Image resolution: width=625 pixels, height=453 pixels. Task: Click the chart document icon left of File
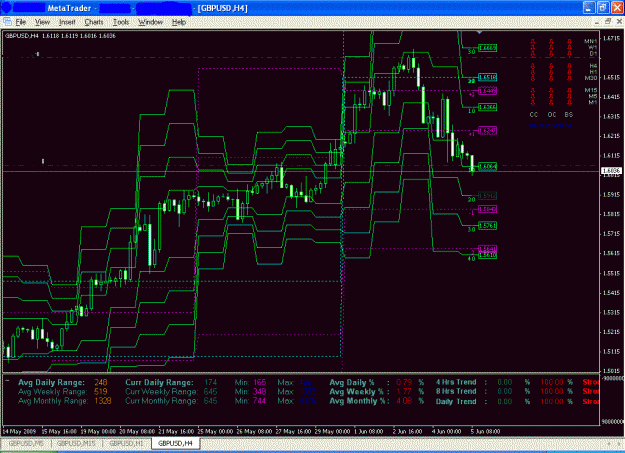pyautogui.click(x=7, y=22)
